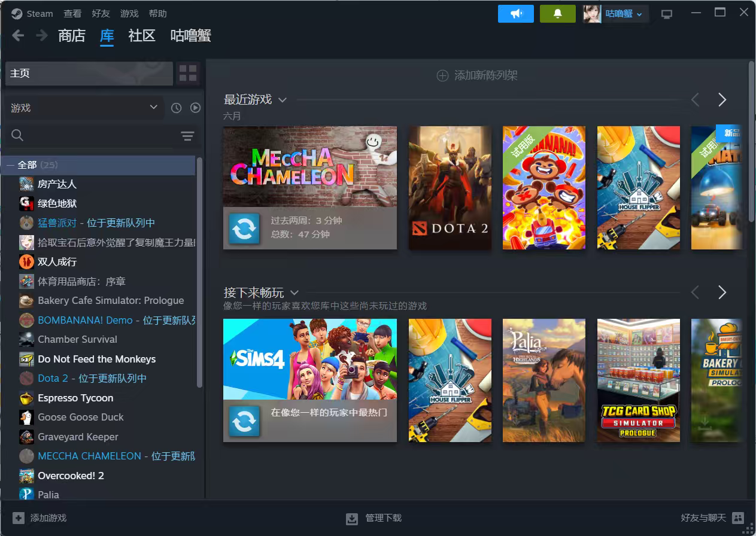Viewport: 756px width, 536px height.
Task: Click the 房产达人 game icon
Action: (26, 184)
